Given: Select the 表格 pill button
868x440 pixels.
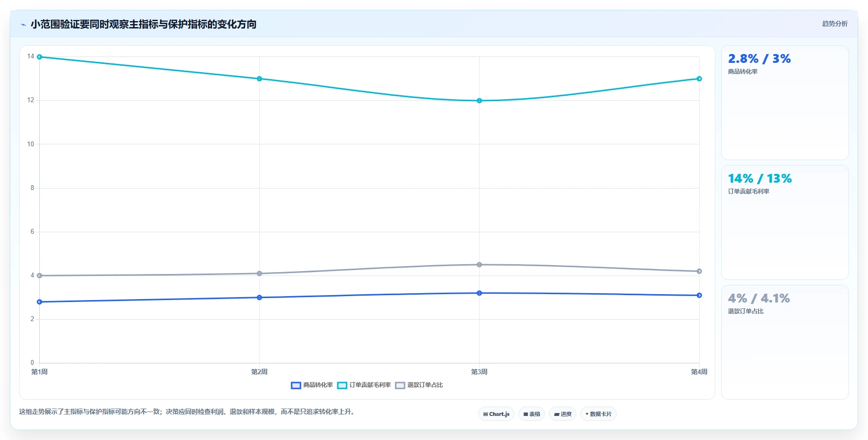Looking at the screenshot, I should pos(532,414).
